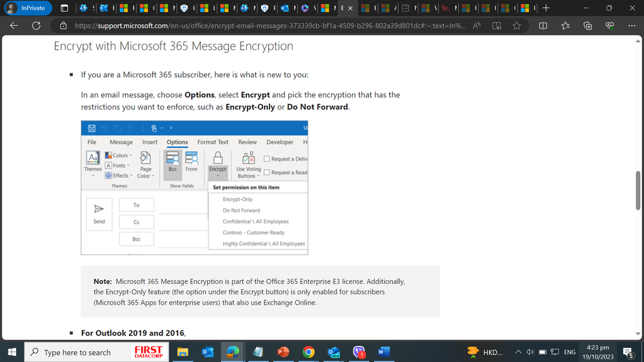Click the text 'For Outlook 2019 and 2016'

click(x=133, y=333)
